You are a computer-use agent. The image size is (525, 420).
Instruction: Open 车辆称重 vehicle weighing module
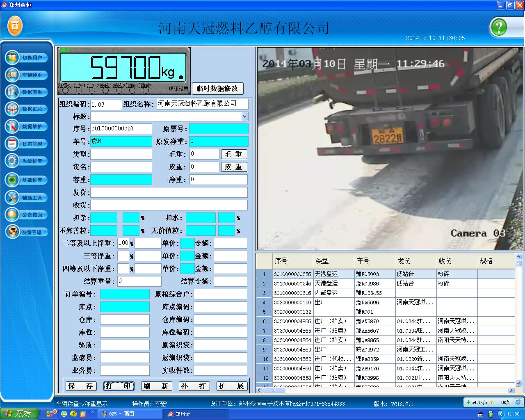pos(12,75)
